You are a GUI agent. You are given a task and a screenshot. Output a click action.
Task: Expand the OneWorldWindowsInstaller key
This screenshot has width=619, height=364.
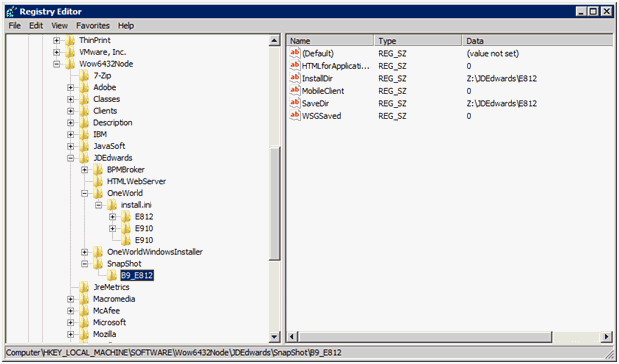pos(84,252)
